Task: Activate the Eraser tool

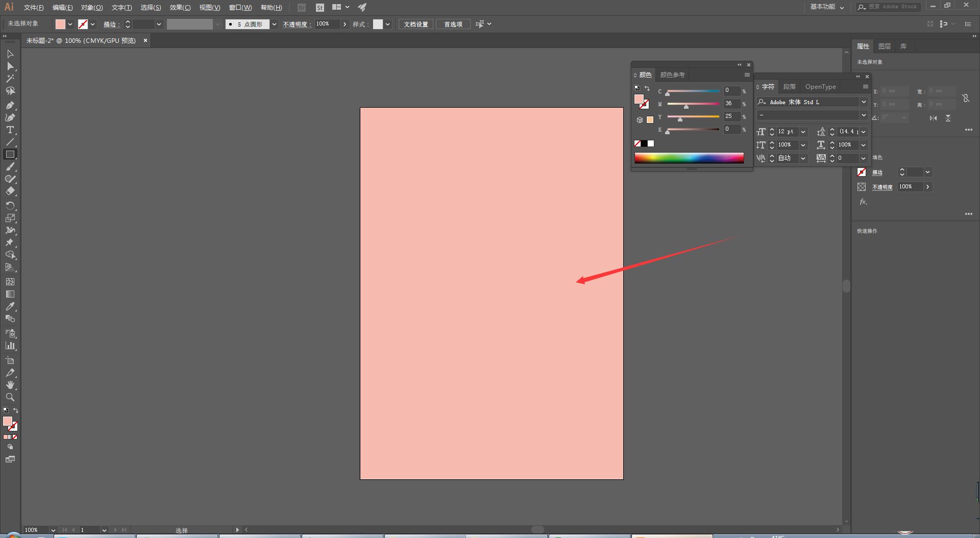Action: [10, 191]
